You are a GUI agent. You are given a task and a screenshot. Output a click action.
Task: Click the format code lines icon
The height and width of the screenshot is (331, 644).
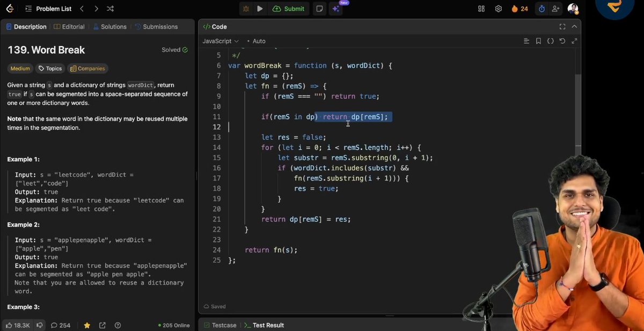[x=526, y=41]
